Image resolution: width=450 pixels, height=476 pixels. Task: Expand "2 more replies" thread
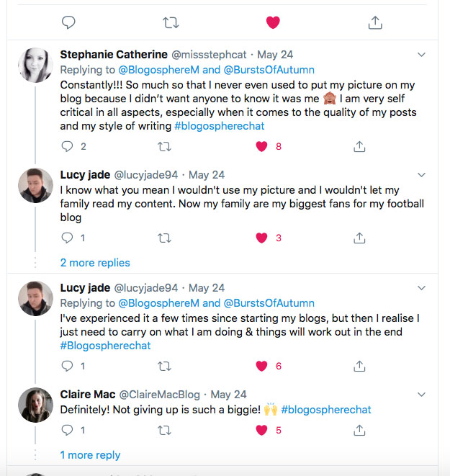pos(95,263)
